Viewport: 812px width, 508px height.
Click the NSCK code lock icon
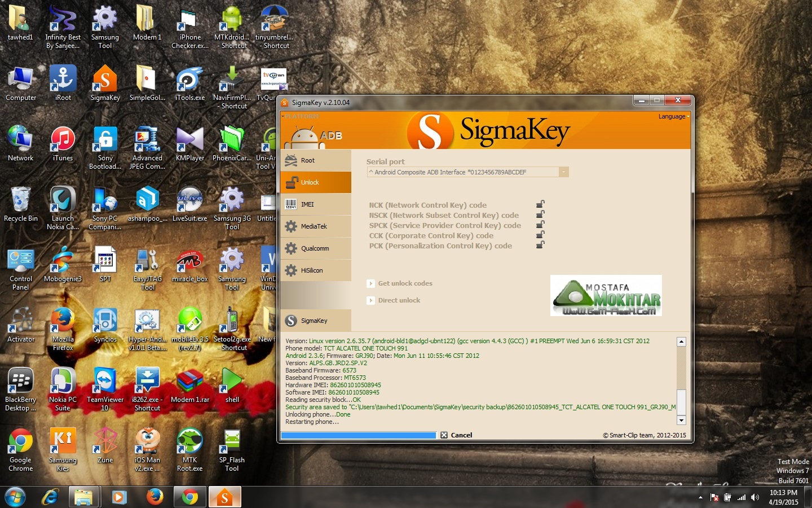[x=540, y=214]
